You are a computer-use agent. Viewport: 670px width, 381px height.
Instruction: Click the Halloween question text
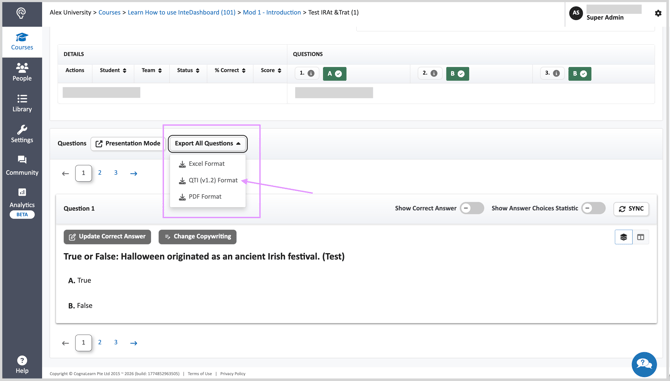pos(204,257)
